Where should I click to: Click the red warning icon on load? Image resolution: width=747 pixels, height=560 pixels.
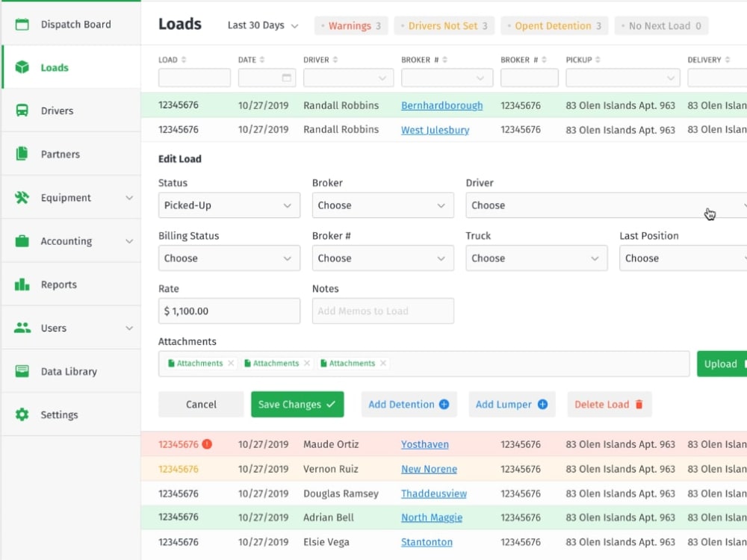pyautogui.click(x=207, y=444)
